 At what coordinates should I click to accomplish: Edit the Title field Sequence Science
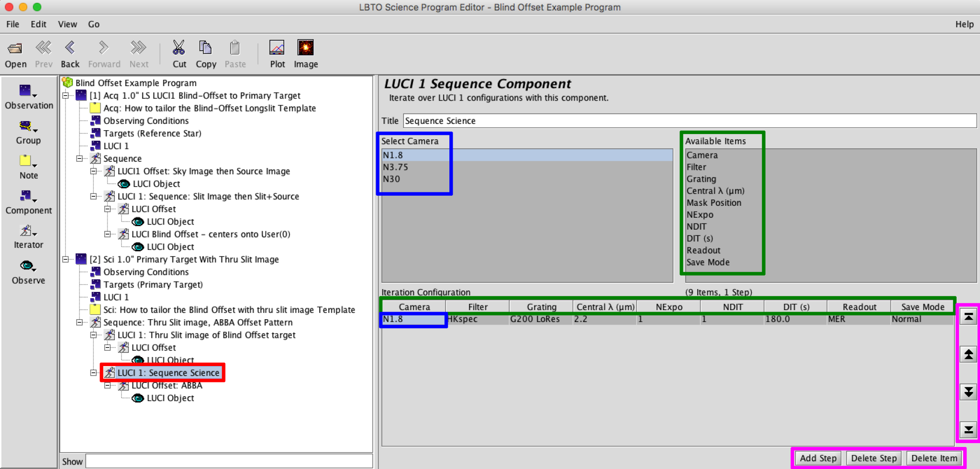(x=690, y=121)
